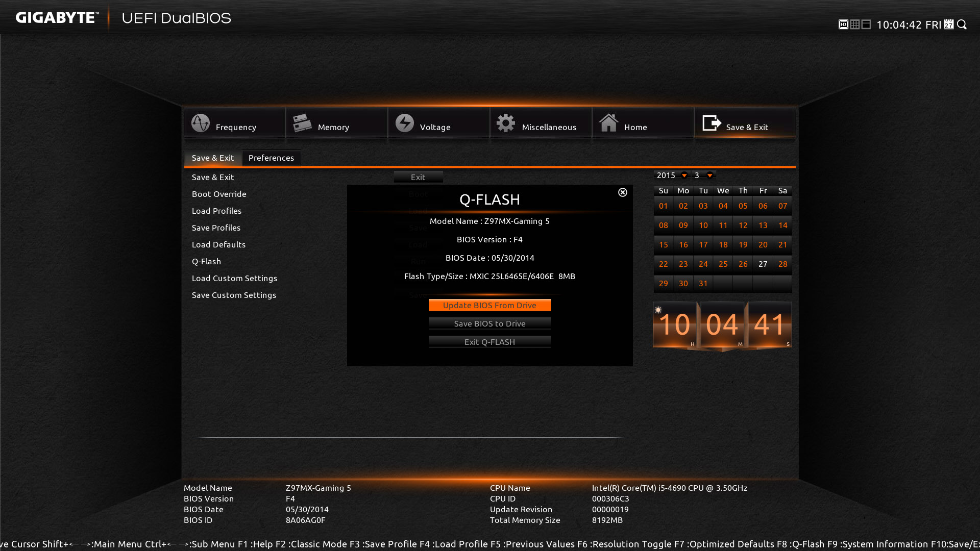
Task: Select the top Save & Exit main tab
Action: [x=745, y=122]
